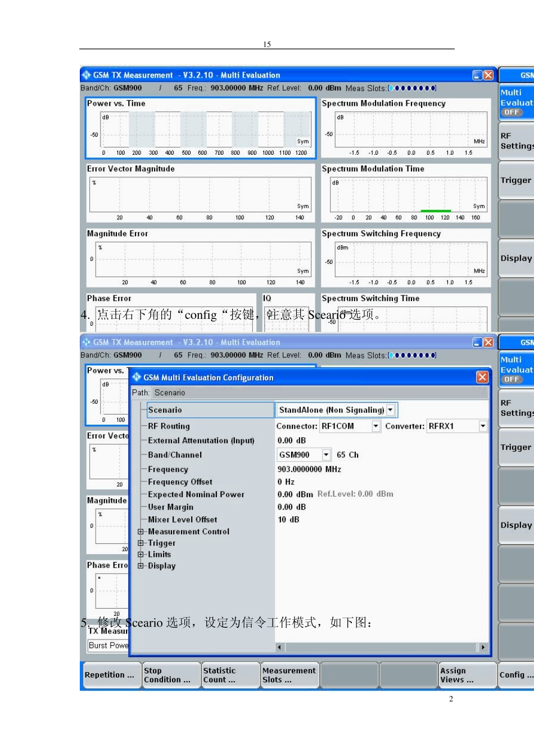This screenshot has width=534, height=756.
Task: Expand the Trigger node in configuration tree
Action: (x=141, y=543)
